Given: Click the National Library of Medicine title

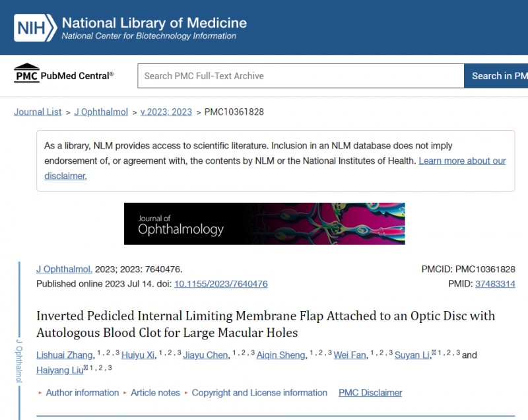Looking at the screenshot, I should [x=154, y=23].
